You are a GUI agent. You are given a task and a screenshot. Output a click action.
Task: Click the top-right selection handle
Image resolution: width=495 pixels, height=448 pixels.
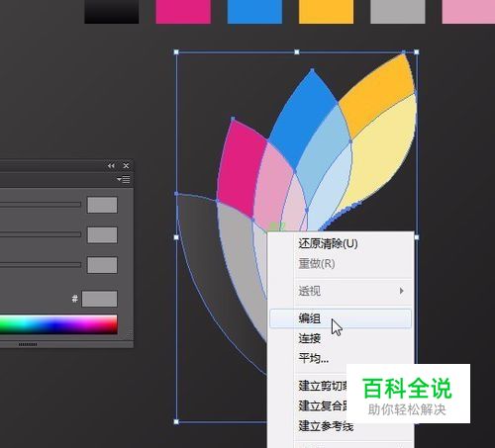coord(417,52)
